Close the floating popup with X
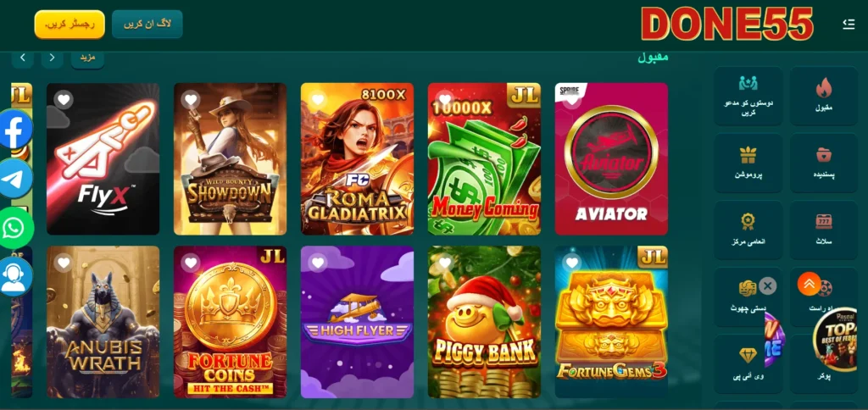Image resolution: width=868 pixels, height=410 pixels. (x=767, y=286)
